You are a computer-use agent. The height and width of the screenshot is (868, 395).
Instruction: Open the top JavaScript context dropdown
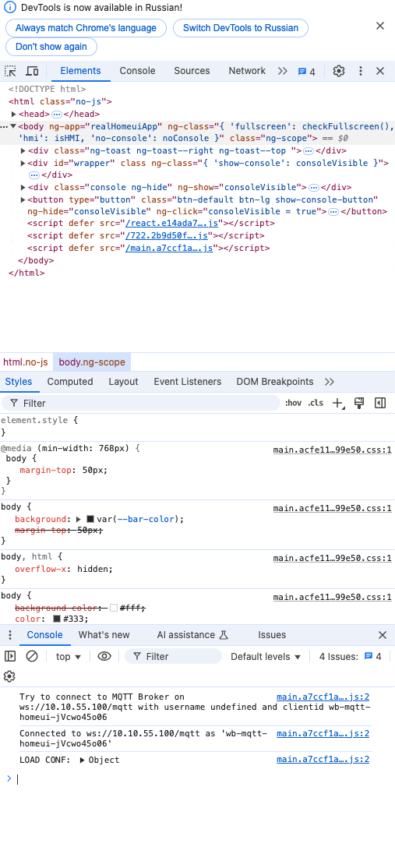(69, 657)
